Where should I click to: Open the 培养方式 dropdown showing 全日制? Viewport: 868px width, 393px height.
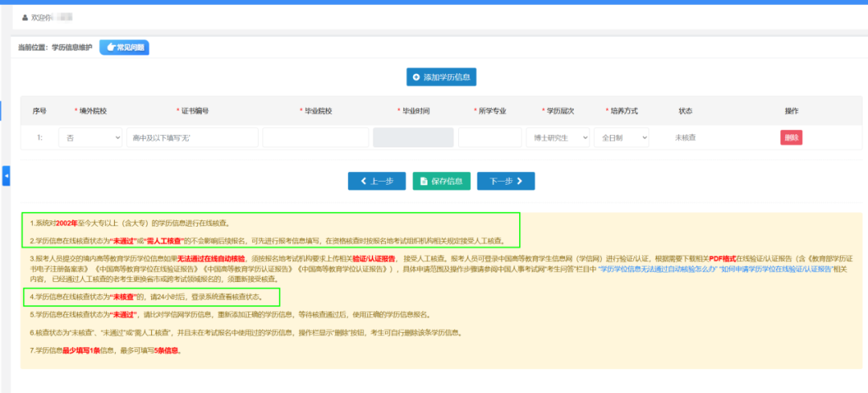[621, 137]
